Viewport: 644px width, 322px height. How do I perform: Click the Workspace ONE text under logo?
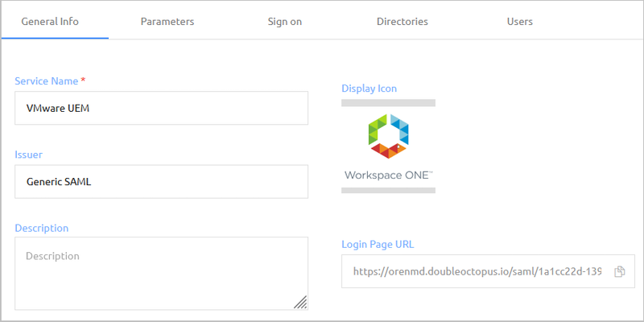pyautogui.click(x=388, y=175)
